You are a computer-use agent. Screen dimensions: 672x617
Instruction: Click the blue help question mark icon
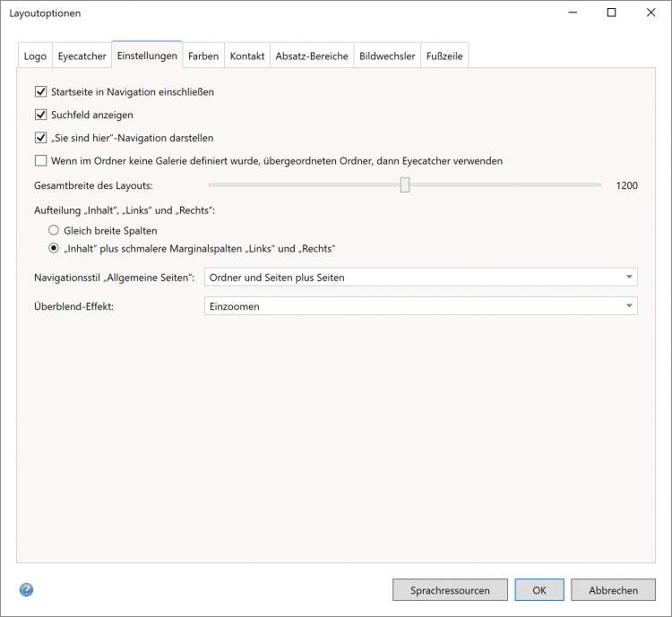(26, 589)
